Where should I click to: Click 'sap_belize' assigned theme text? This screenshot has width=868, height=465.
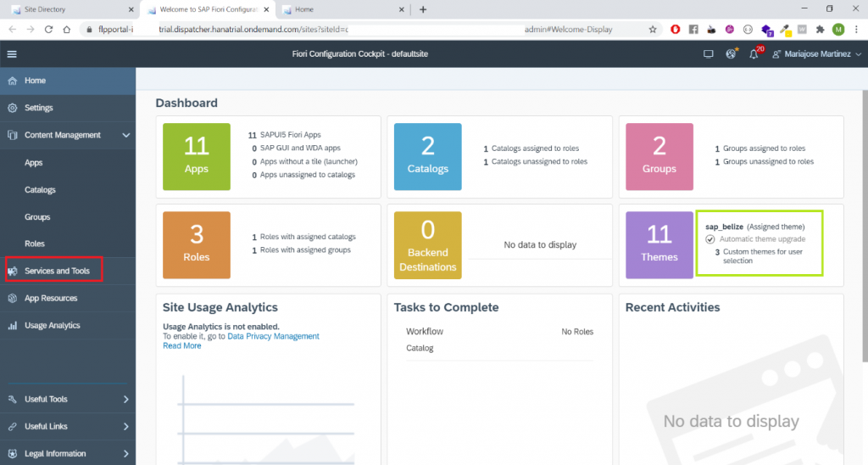click(724, 227)
